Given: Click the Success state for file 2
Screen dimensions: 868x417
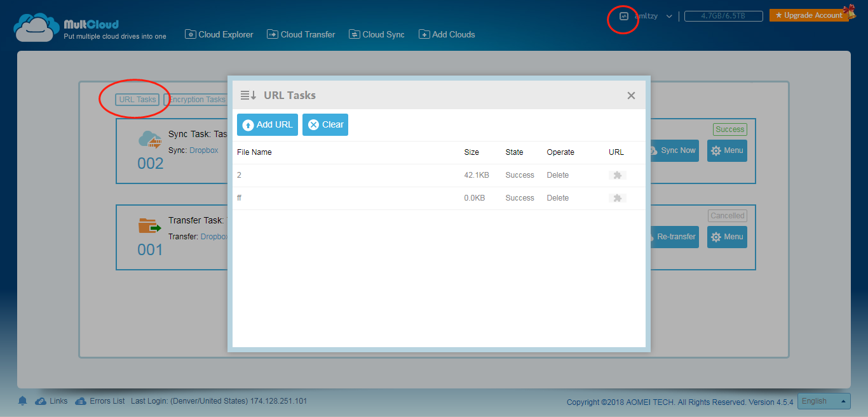Looking at the screenshot, I should (x=520, y=175).
